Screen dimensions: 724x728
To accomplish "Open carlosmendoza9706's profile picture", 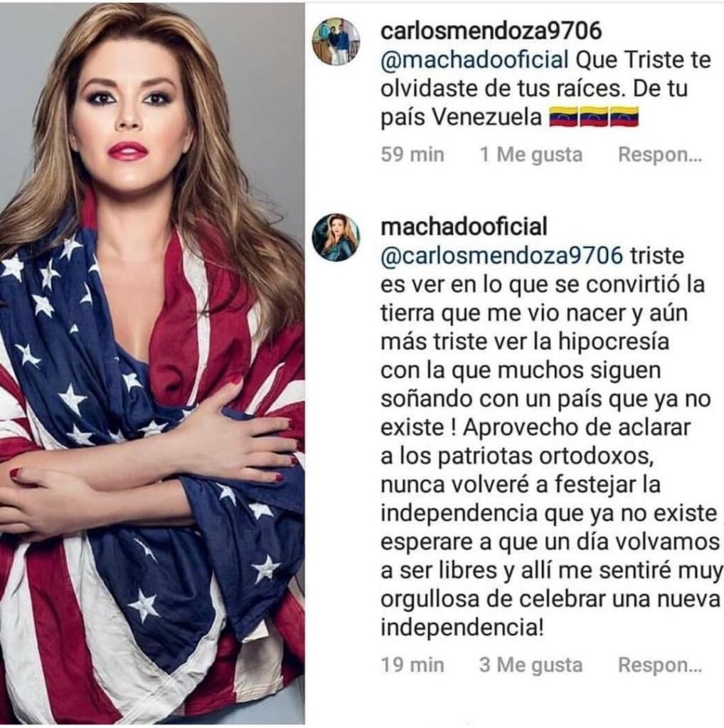I will [x=336, y=42].
